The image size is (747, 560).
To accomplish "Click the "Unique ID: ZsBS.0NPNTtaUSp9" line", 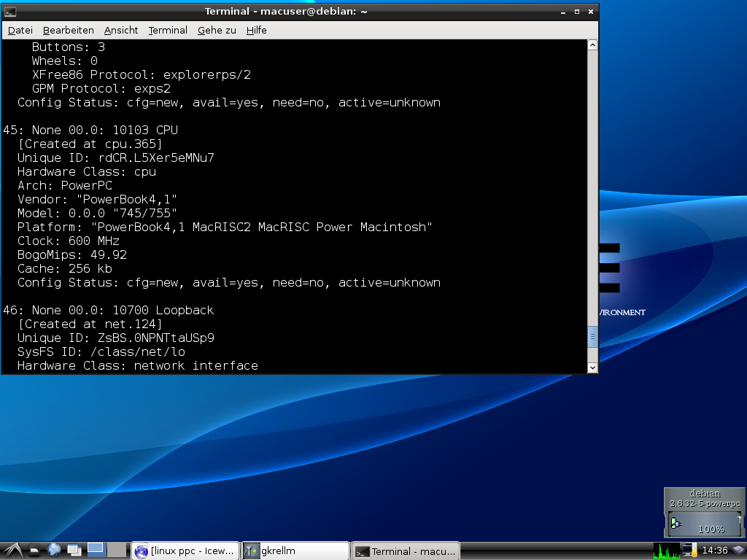I will point(116,338).
